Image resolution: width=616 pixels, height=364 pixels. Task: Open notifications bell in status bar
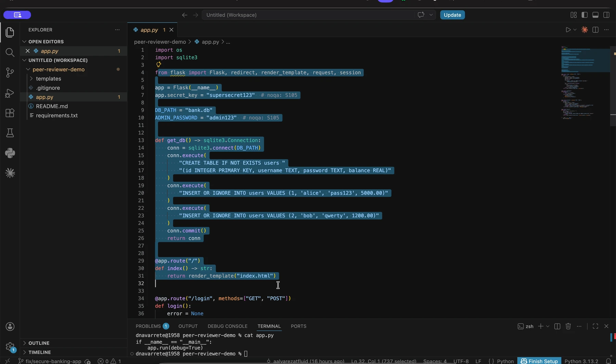(x=608, y=361)
